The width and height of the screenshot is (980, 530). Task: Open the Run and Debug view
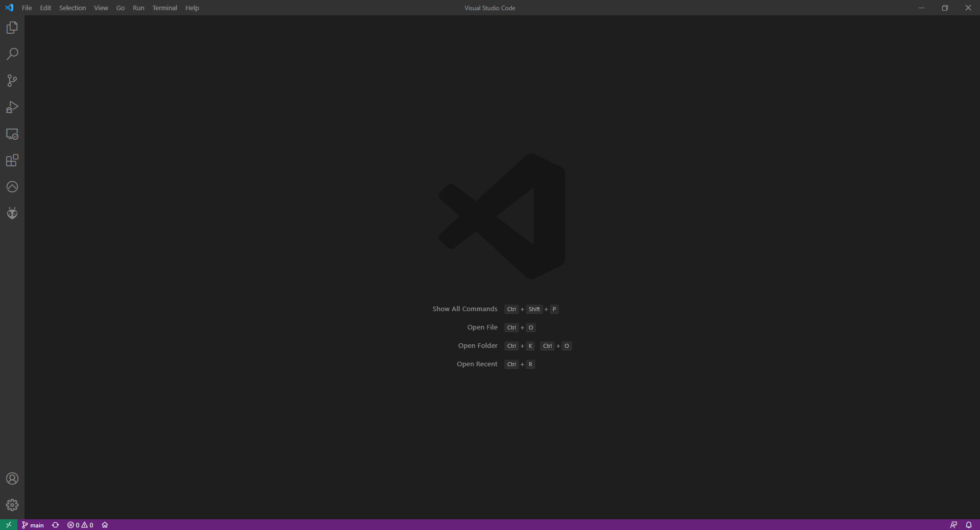pyautogui.click(x=12, y=107)
